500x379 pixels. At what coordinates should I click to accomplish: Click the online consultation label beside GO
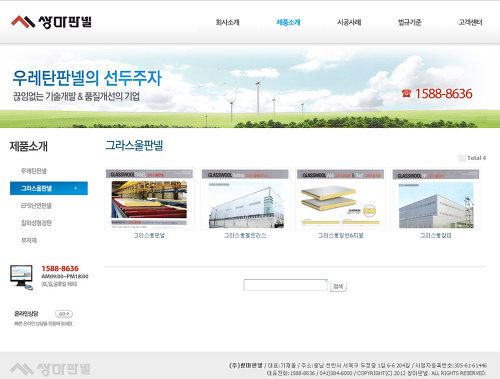pyautogui.click(x=26, y=314)
